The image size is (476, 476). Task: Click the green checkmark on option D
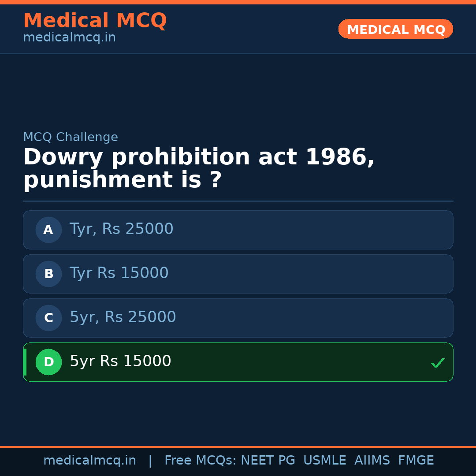(x=438, y=362)
